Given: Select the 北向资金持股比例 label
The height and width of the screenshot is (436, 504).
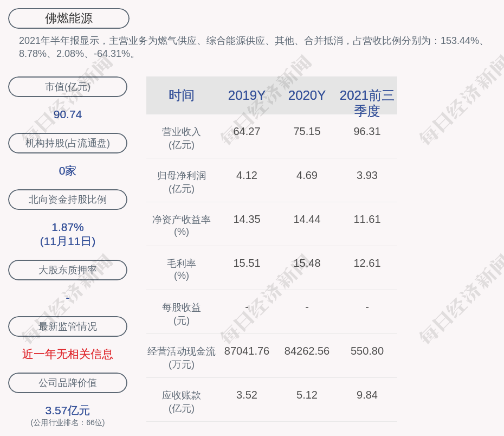Looking at the screenshot, I should (68, 200).
